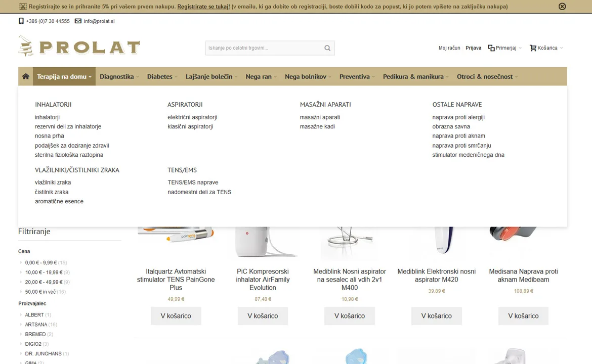The height and width of the screenshot is (364, 592).
Task: Open sterilna fiziološka raztopina link
Action: pyautogui.click(x=69, y=155)
